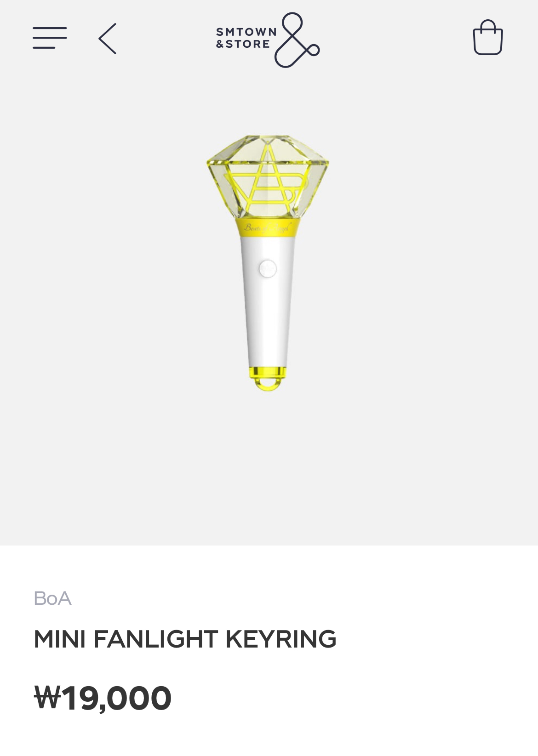Click the &STORE text in the logo
The height and width of the screenshot is (756, 538).
[243, 44]
